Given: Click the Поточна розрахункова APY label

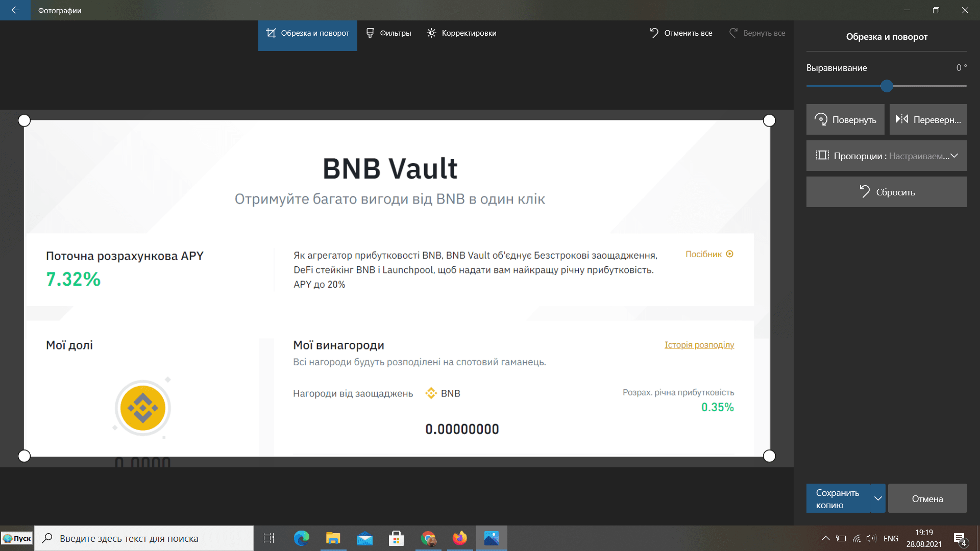Looking at the screenshot, I should [125, 256].
